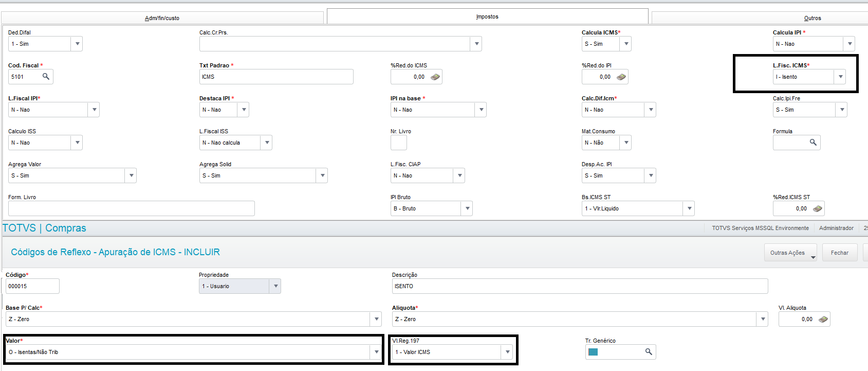The image size is (868, 371).
Task: Open the L.Fisc. CIAP dropdown
Action: click(x=459, y=175)
